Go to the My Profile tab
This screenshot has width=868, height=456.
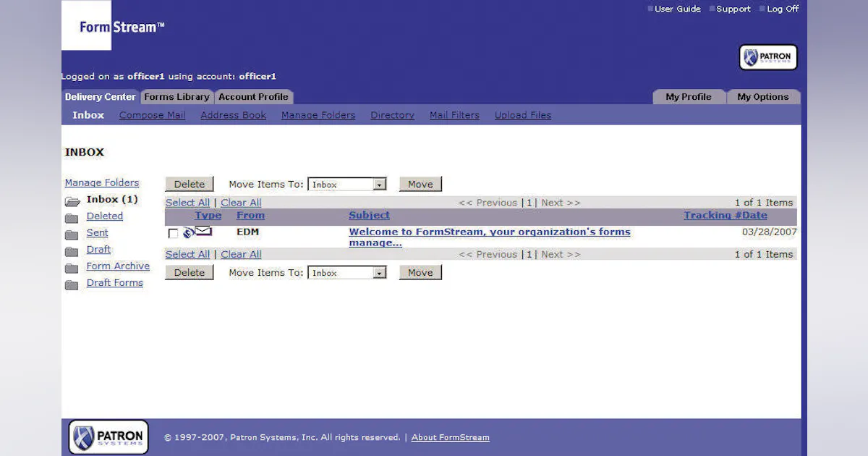689,97
